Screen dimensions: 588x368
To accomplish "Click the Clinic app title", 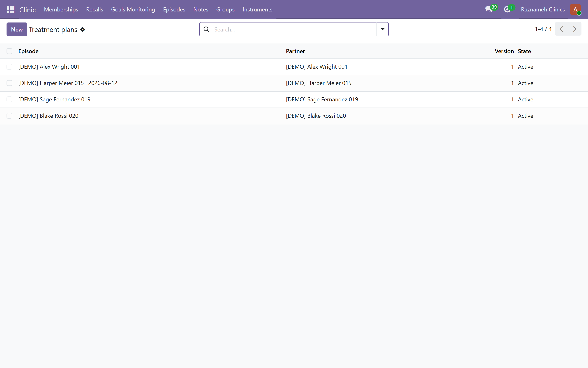I will (x=27, y=10).
